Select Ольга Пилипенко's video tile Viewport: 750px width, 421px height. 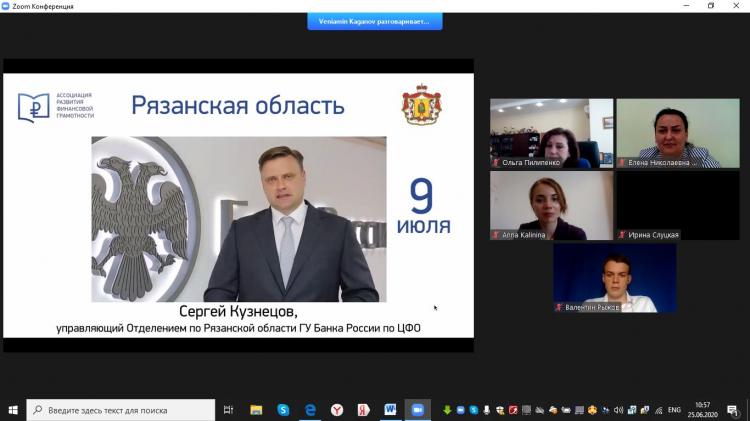[551, 133]
